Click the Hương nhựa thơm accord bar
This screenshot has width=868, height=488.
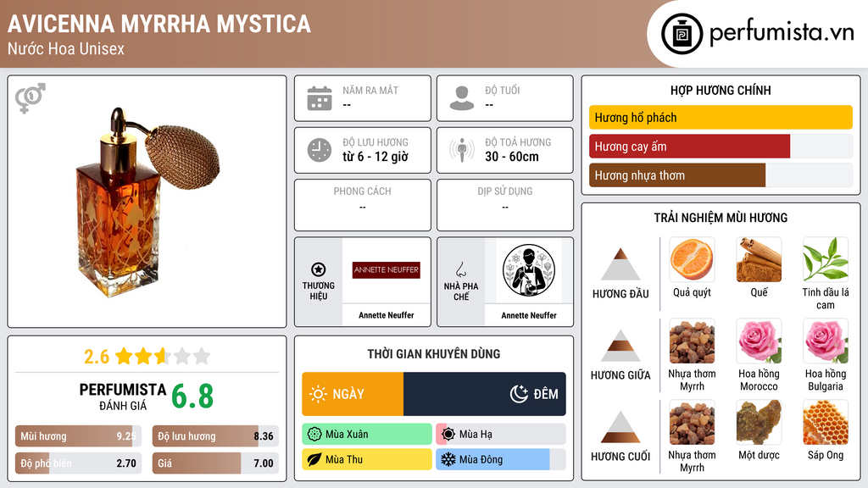[721, 175]
